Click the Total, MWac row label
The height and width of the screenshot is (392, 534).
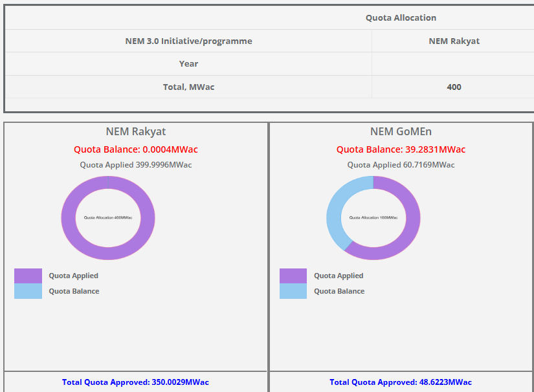(x=188, y=87)
